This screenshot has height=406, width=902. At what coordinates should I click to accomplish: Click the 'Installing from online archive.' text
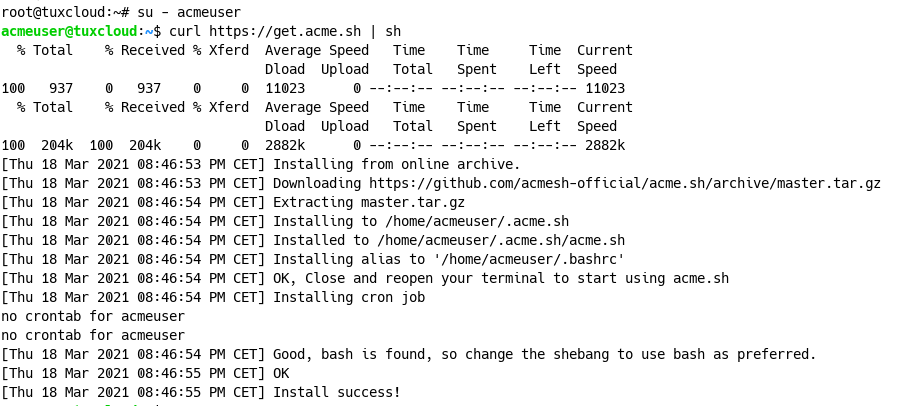point(396,164)
